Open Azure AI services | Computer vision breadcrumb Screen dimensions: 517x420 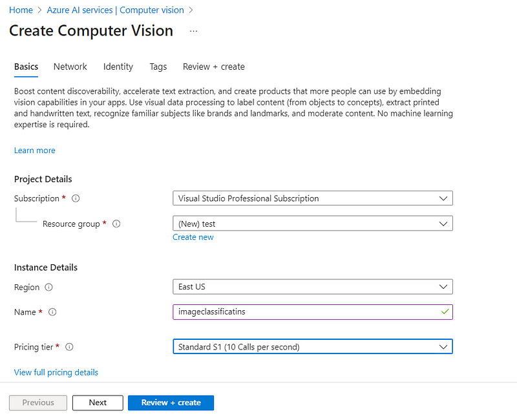pos(116,10)
